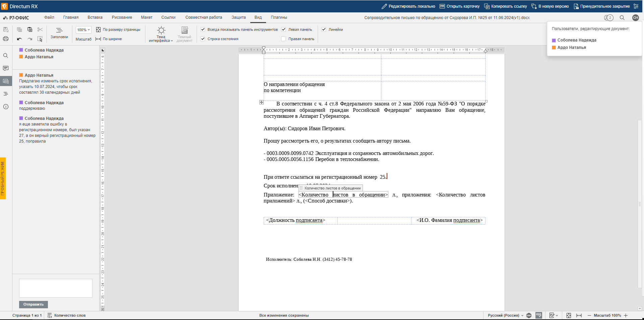Toggle Линейки checkbox
Image resolution: width=644 pixels, height=320 pixels.
tap(324, 29)
